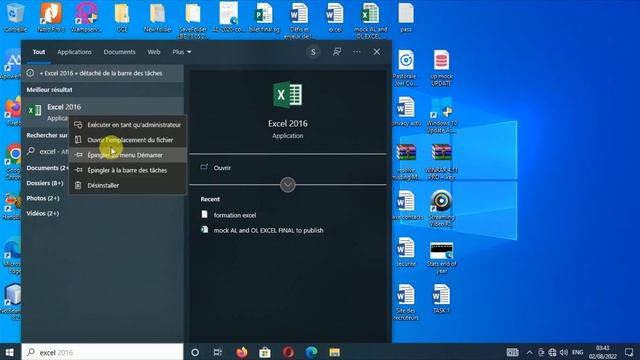
Task: Open the 'Pastorale Joel Cu...' desktop icon
Action: 406,67
